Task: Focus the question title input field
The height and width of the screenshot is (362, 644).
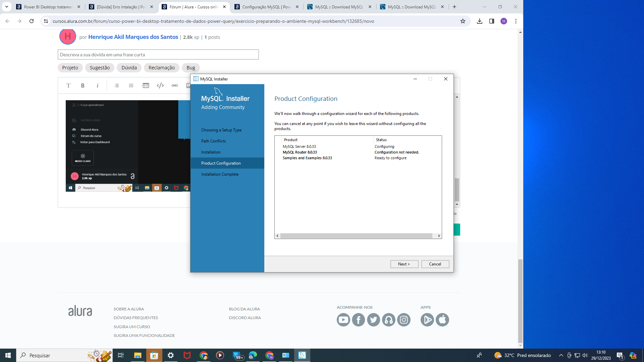Action: coord(158,55)
